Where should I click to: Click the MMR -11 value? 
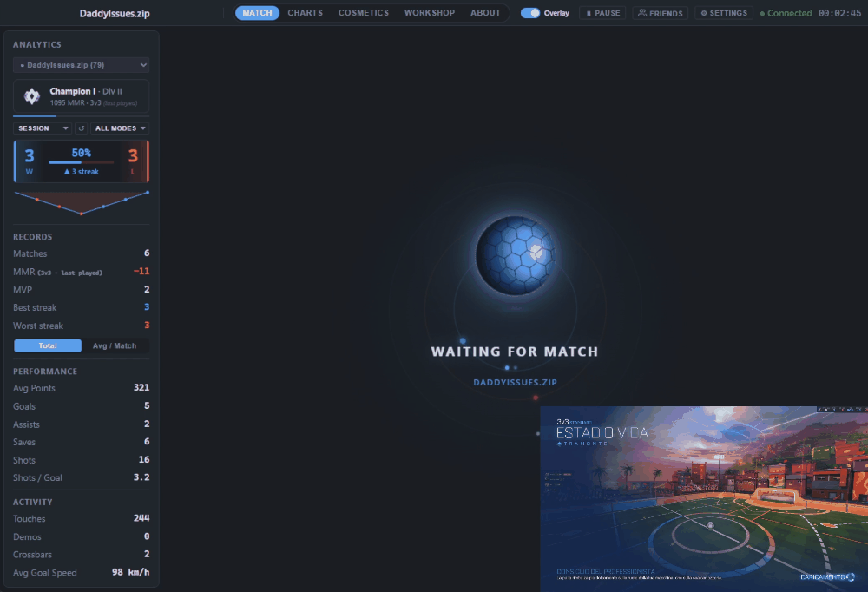(x=141, y=271)
